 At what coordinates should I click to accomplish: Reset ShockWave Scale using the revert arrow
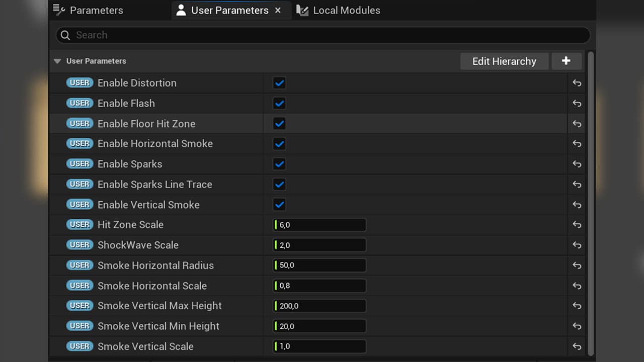coord(577,245)
